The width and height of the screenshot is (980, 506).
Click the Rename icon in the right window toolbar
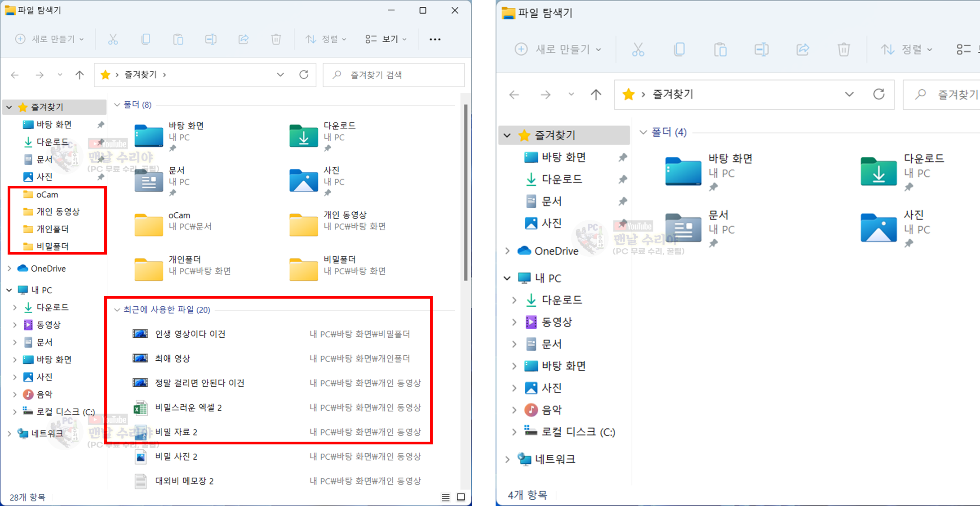tap(761, 49)
